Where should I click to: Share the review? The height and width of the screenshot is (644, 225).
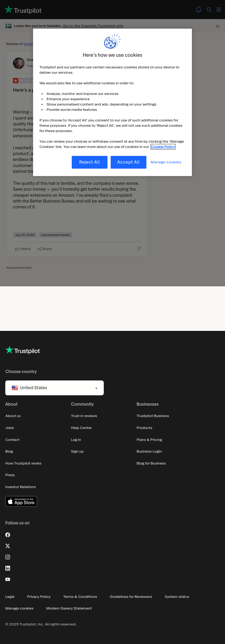44,249
